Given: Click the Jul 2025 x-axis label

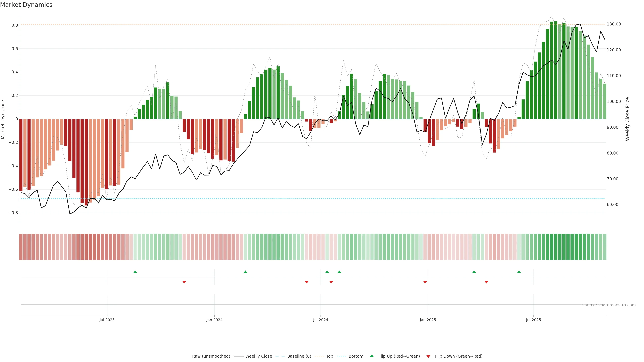Looking at the screenshot, I should tap(533, 320).
